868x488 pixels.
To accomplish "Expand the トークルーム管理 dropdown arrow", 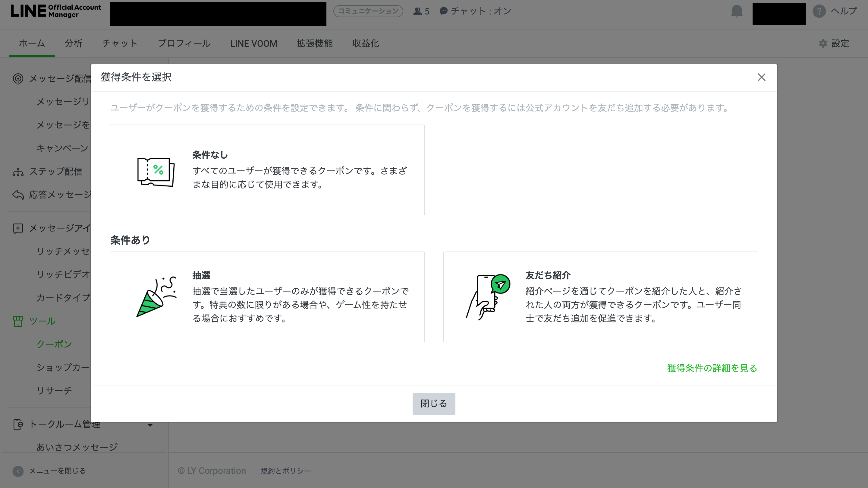I will point(150,425).
